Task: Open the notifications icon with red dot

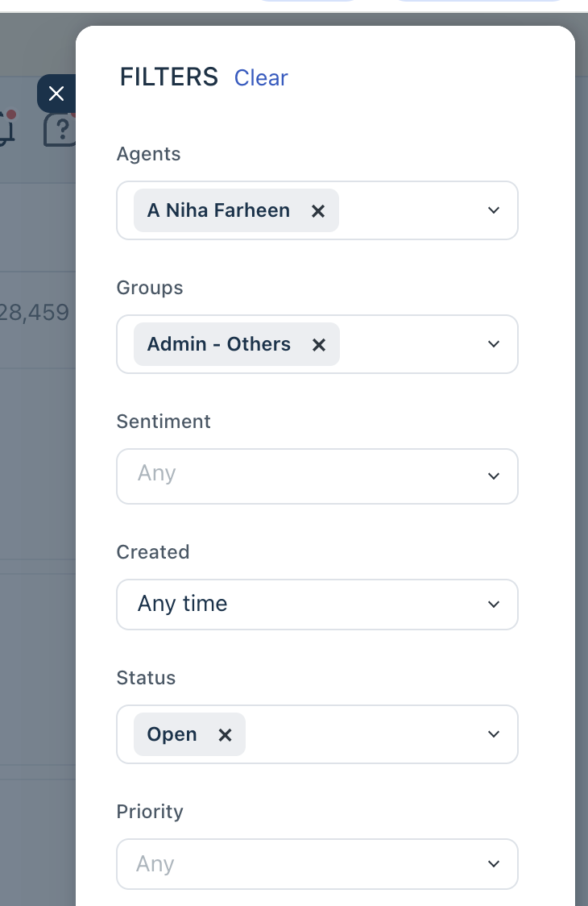Action: coord(6,129)
